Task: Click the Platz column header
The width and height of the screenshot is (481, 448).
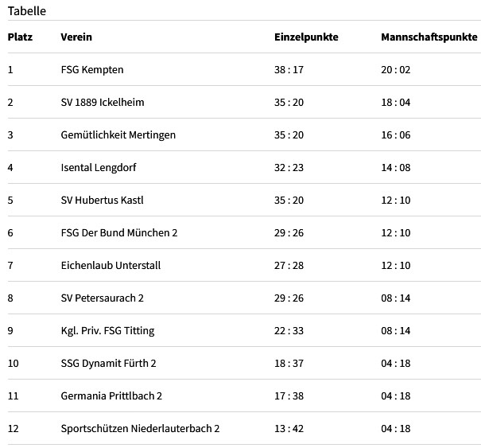Action: click(20, 37)
